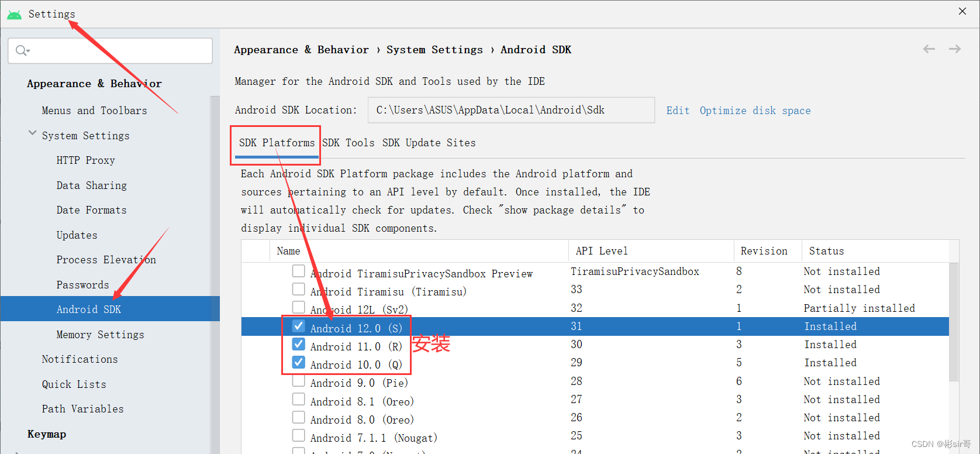Open HTTP Proxy settings

point(86,160)
